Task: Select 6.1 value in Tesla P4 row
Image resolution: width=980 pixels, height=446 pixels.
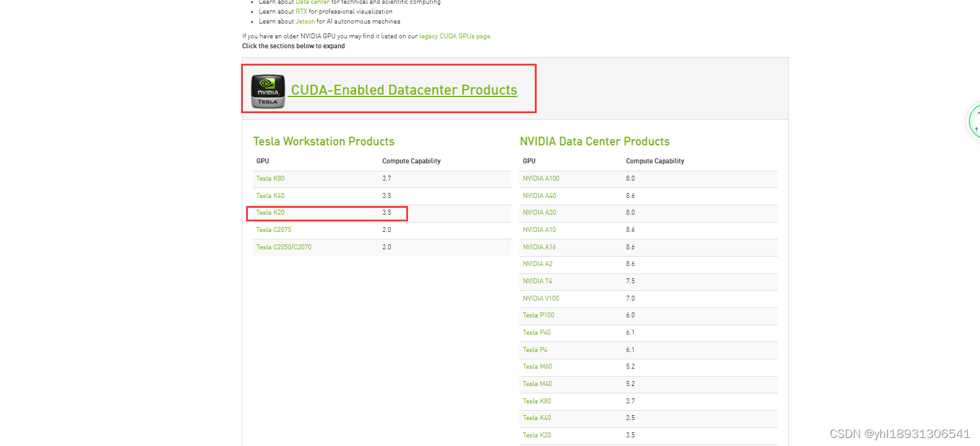Action: click(630, 350)
